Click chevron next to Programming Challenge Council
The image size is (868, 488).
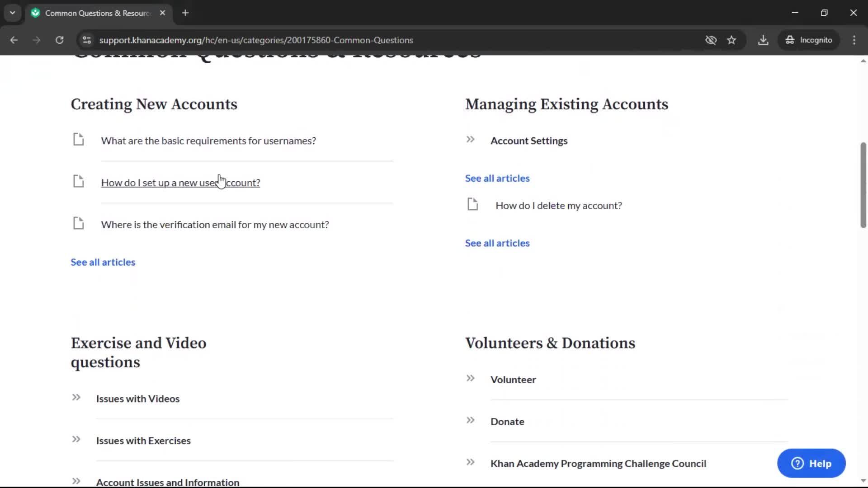coord(470,462)
